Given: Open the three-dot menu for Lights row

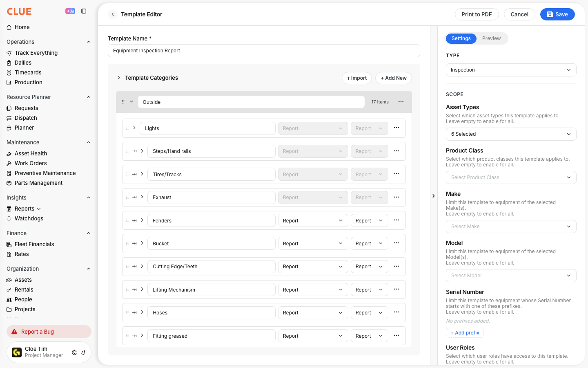Looking at the screenshot, I should (396, 128).
